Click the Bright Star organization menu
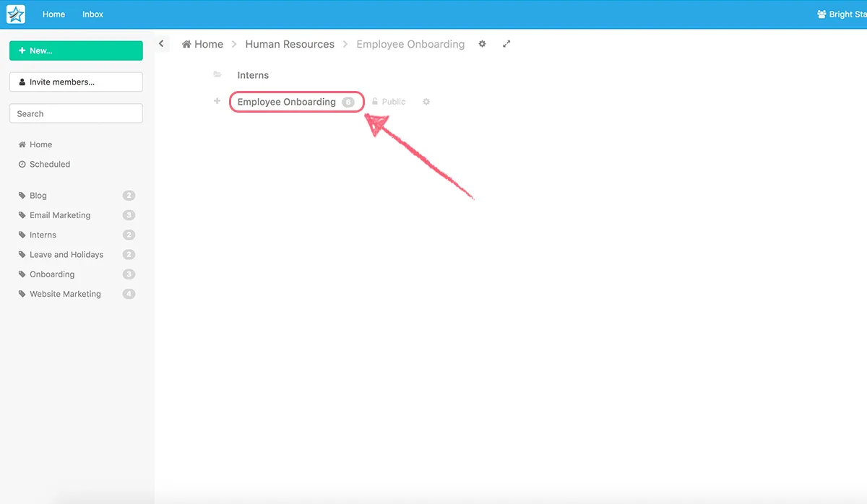 click(x=841, y=14)
